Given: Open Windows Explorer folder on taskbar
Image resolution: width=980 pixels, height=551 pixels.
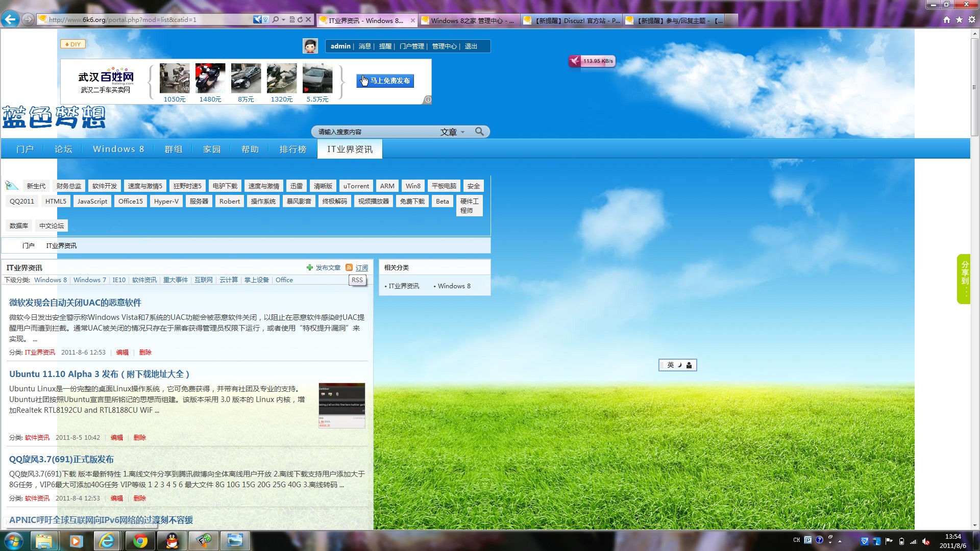Looking at the screenshot, I should coord(44,541).
